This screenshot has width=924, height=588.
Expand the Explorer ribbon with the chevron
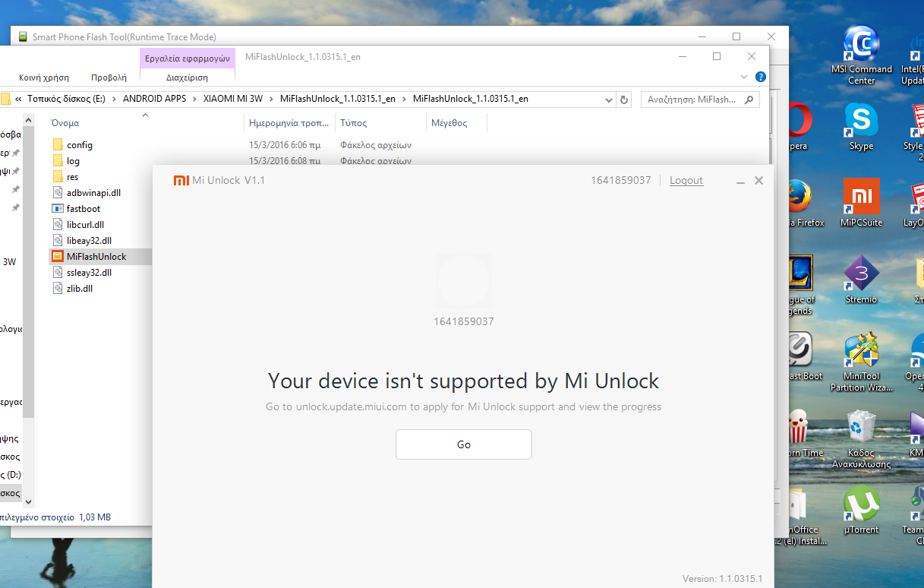744,77
